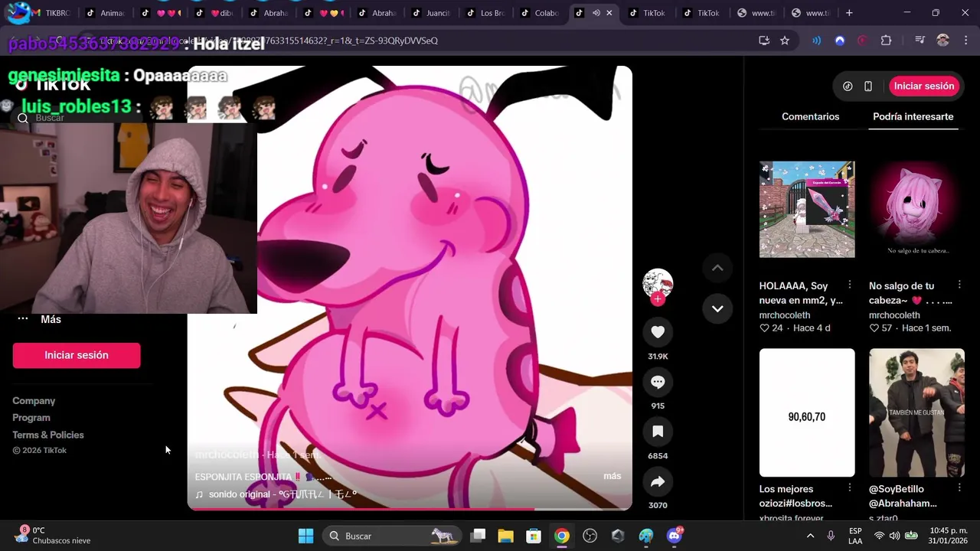Image resolution: width=980 pixels, height=551 pixels.
Task: Open options for Los mejores ozíozi card
Action: pyautogui.click(x=849, y=487)
